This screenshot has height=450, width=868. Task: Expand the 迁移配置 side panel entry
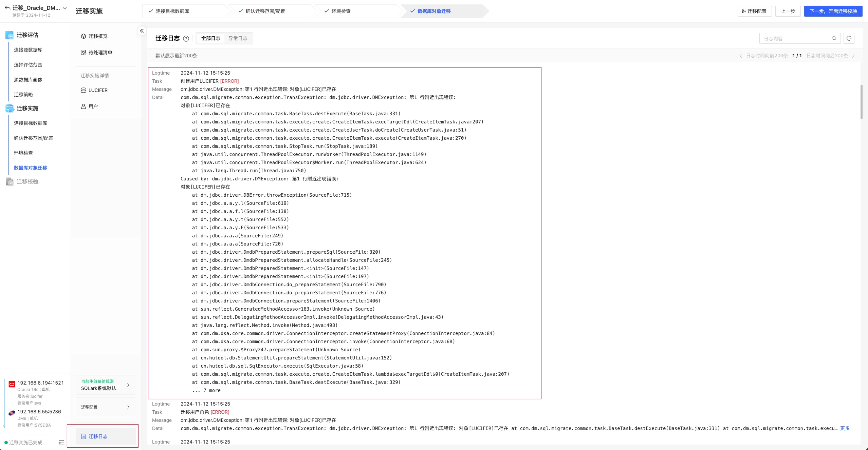pos(106,407)
